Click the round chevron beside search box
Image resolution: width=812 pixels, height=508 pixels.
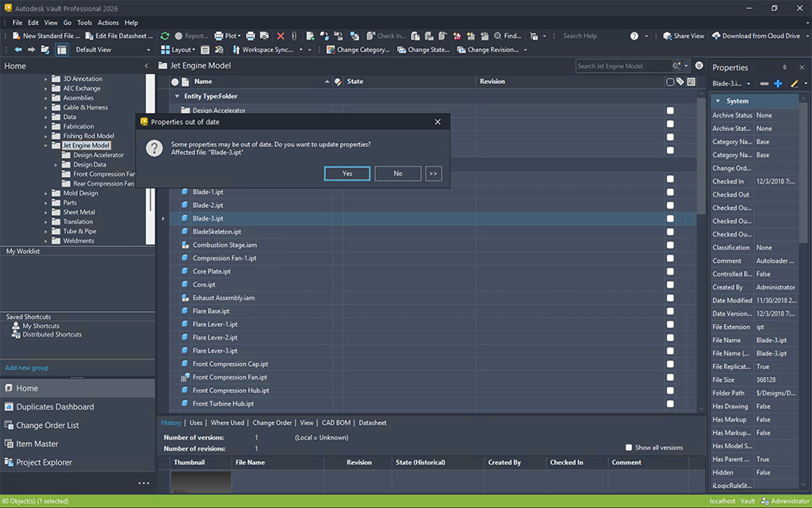699,66
